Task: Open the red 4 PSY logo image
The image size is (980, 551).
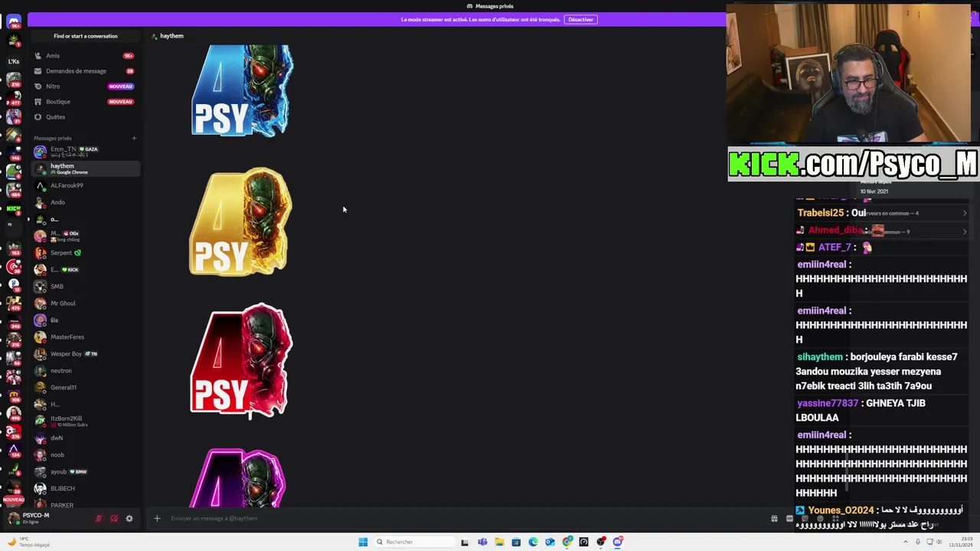Action: pos(241,361)
